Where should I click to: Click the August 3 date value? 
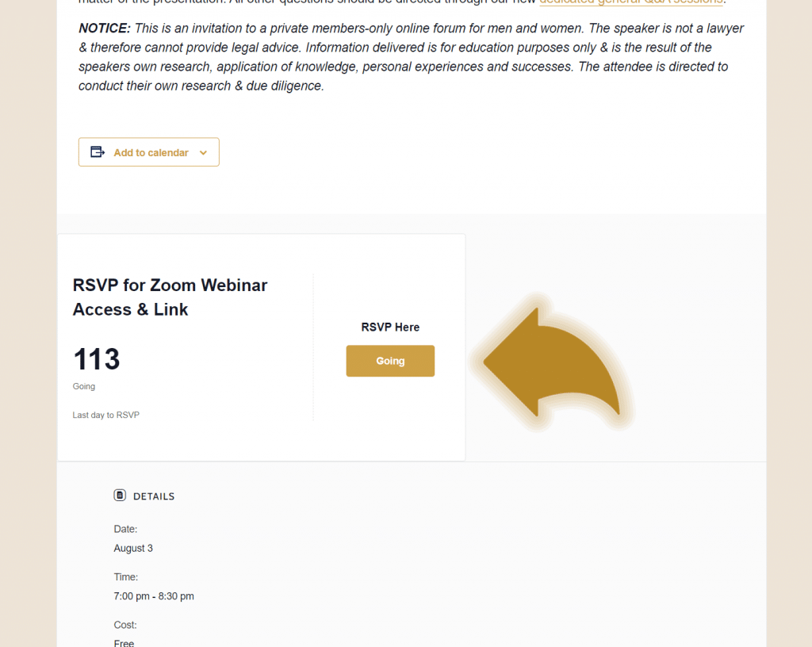tap(133, 548)
